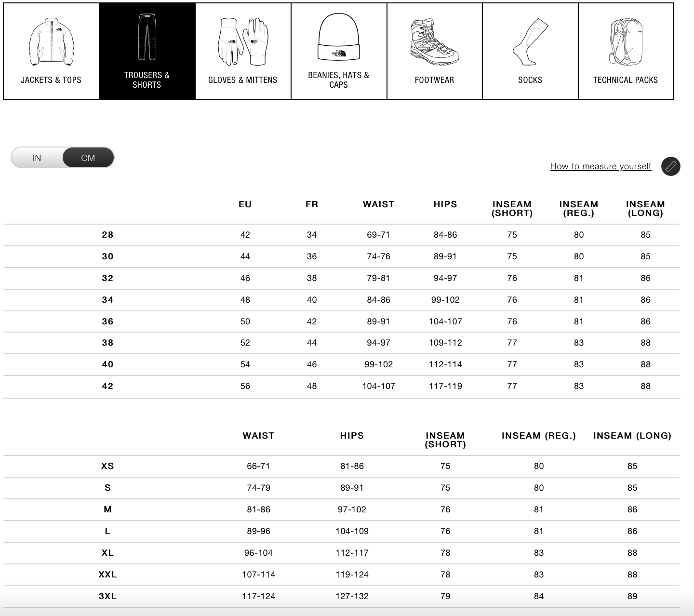Select the XXL size row label
694x616 pixels.
pyautogui.click(x=107, y=575)
